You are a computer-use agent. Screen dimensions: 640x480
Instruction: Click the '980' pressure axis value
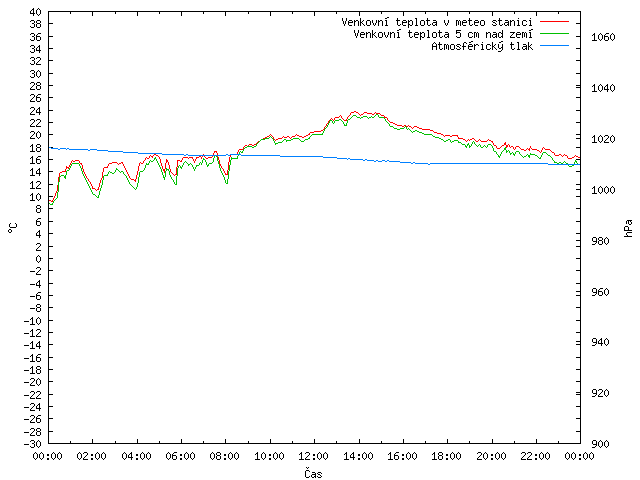(x=600, y=241)
